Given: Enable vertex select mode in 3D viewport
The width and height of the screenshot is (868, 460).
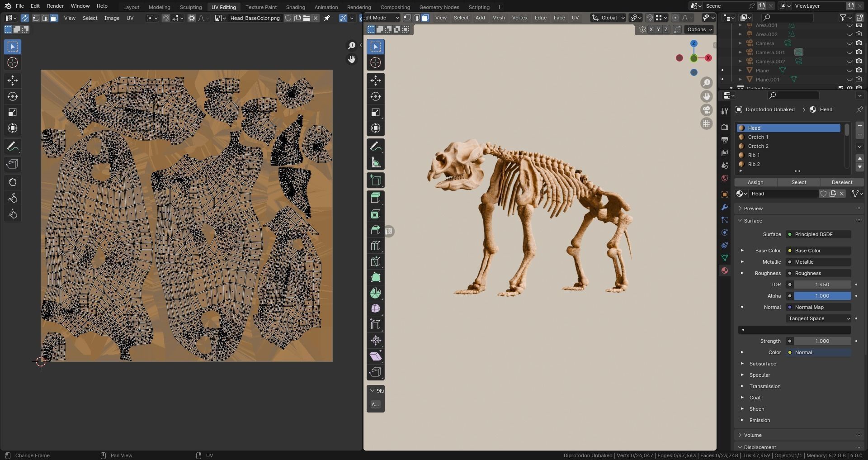Looking at the screenshot, I should 407,18.
